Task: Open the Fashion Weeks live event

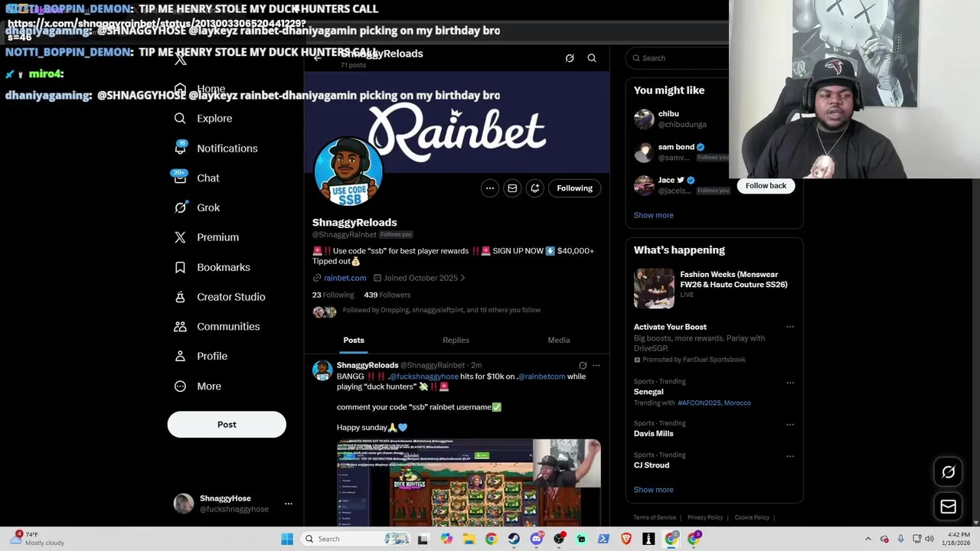Action: pos(714,288)
